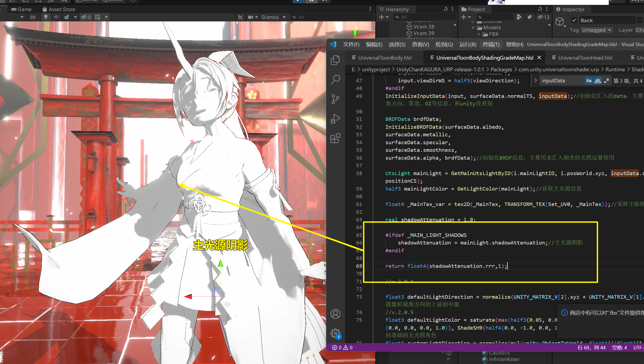Screen dimensions: 644x364
Task: Open the Run and Debug view
Action: point(335,119)
